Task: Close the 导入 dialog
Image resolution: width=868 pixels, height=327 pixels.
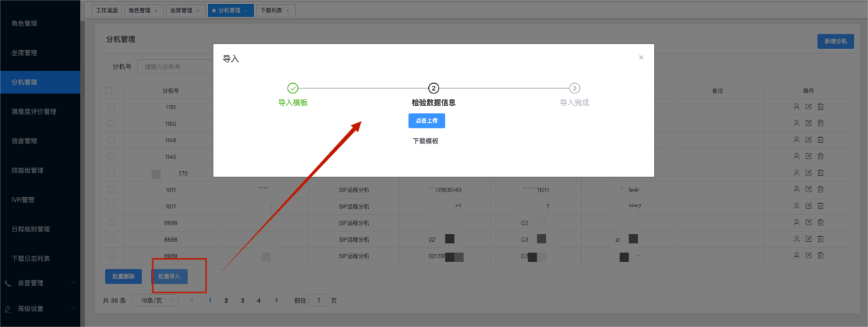Action: (641, 58)
